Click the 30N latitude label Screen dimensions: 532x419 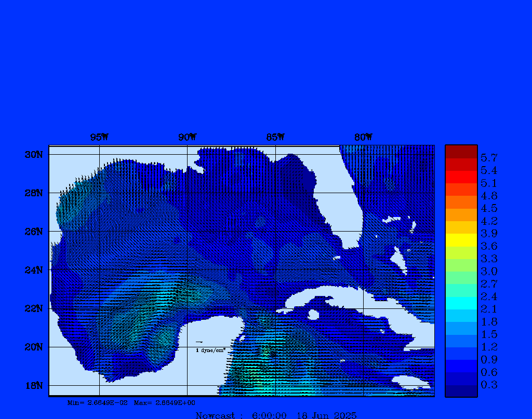[33, 155]
